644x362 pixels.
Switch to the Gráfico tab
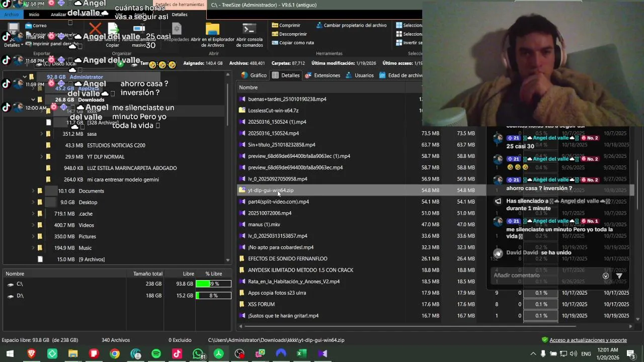click(254, 75)
